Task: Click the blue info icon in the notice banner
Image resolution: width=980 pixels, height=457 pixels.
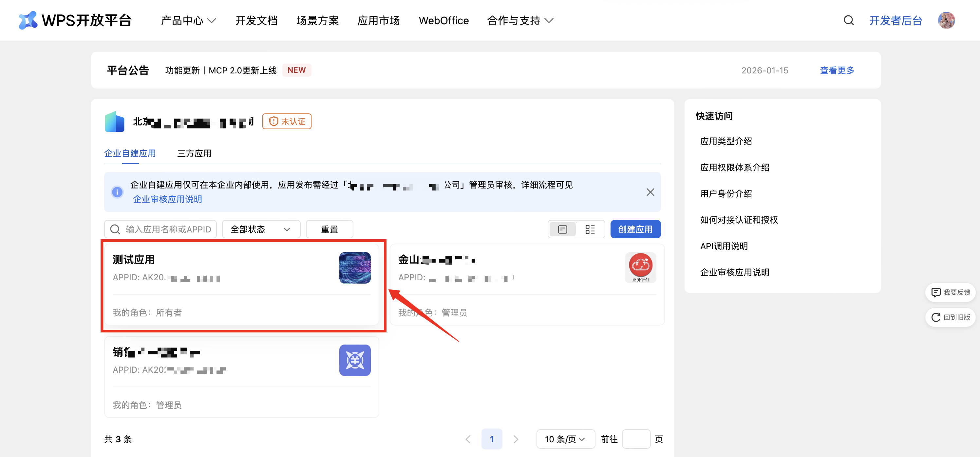Action: pos(117,192)
